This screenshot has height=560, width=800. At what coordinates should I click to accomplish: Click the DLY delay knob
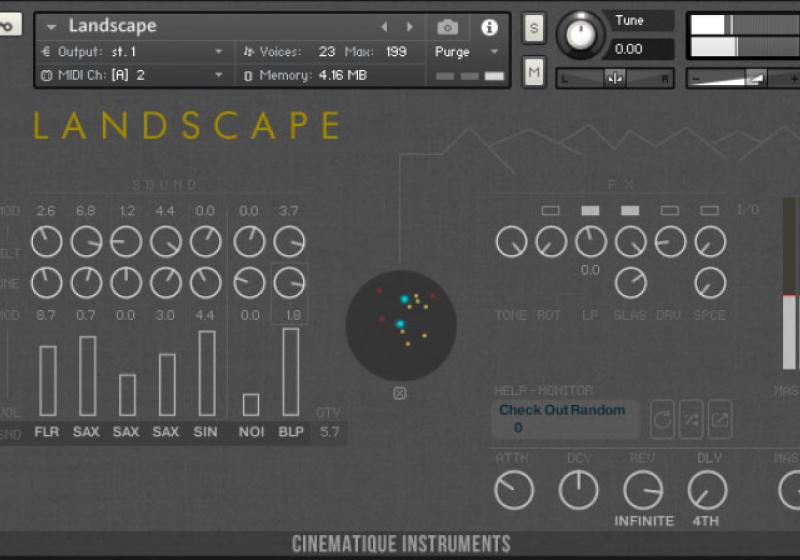(707, 490)
